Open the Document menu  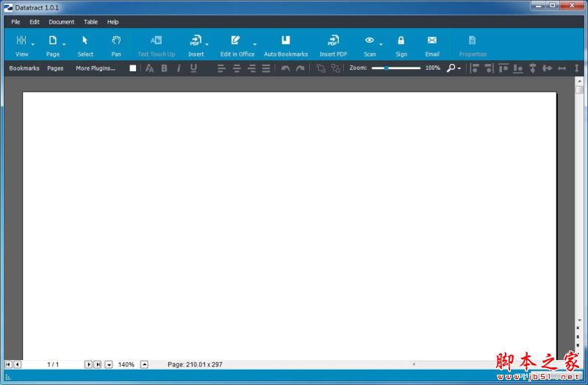click(62, 22)
